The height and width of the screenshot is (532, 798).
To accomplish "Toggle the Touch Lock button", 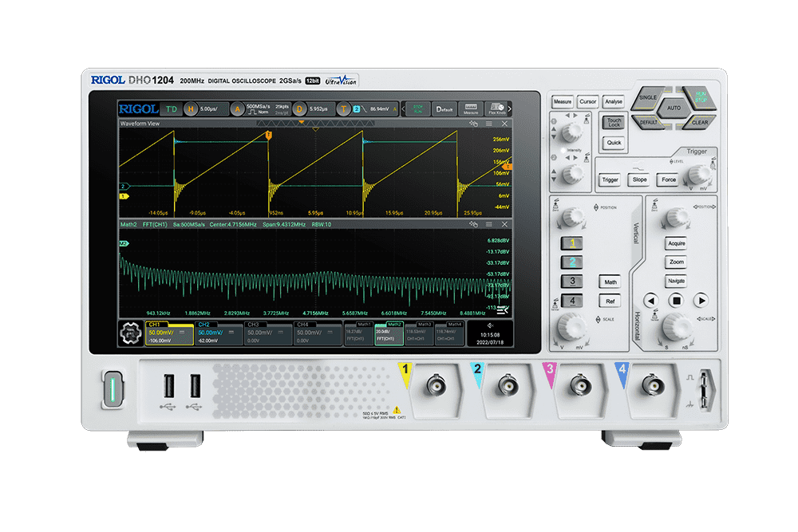I will point(613,122).
